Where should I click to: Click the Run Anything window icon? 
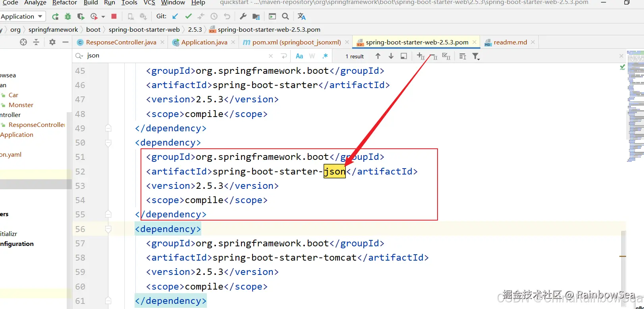coord(272,16)
